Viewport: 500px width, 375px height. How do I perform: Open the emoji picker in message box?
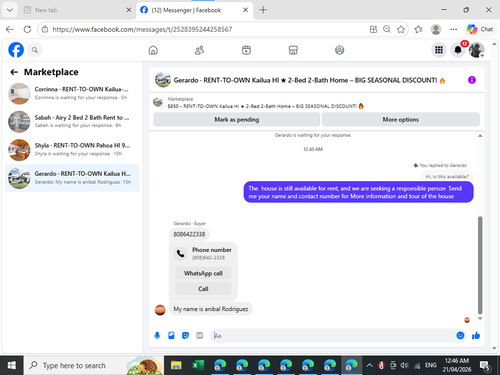460,335
